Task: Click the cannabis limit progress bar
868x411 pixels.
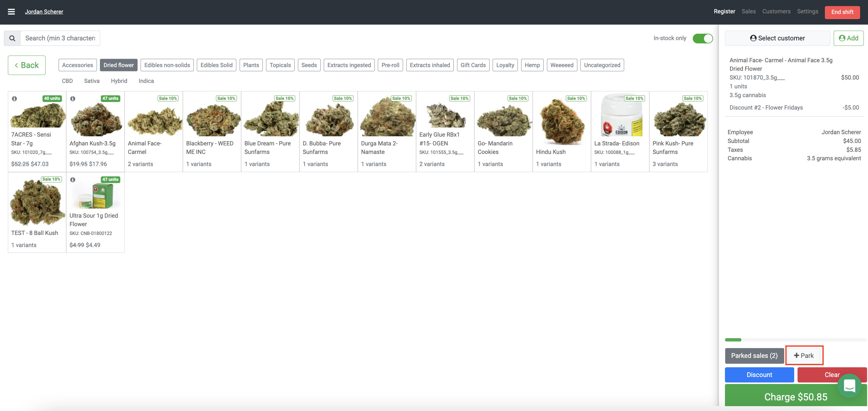Action: pos(795,340)
